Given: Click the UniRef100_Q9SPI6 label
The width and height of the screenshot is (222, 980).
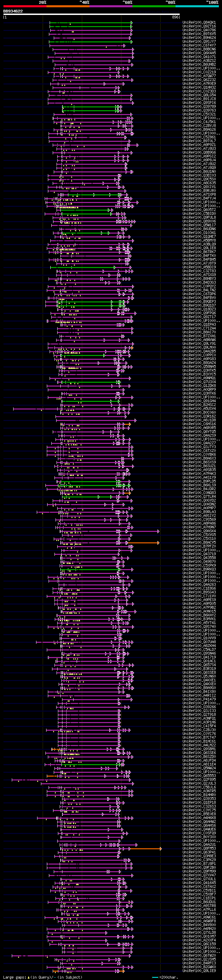Looking at the screenshot, I should [x=199, y=103].
